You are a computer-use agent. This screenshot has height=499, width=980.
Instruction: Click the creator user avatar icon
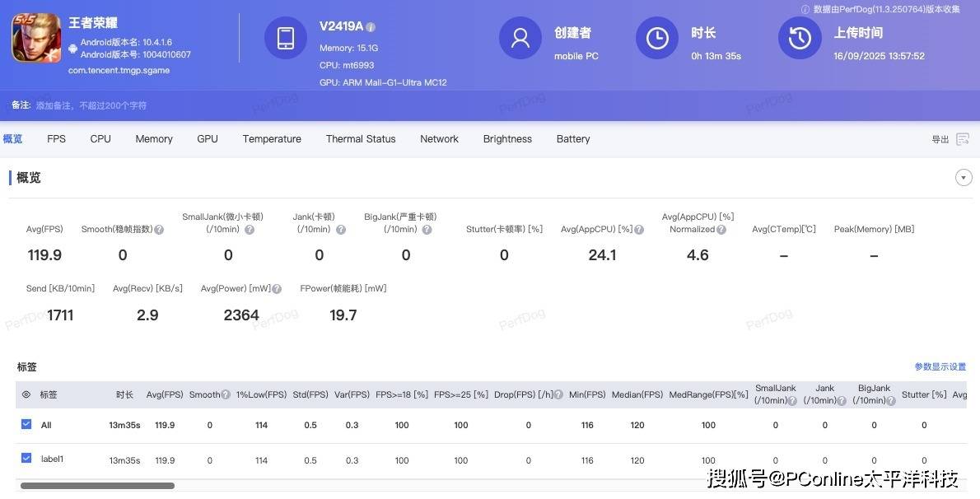click(520, 38)
